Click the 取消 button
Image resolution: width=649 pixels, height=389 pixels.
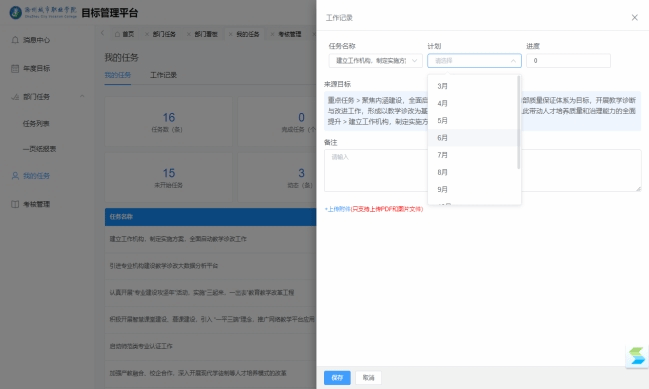point(368,377)
